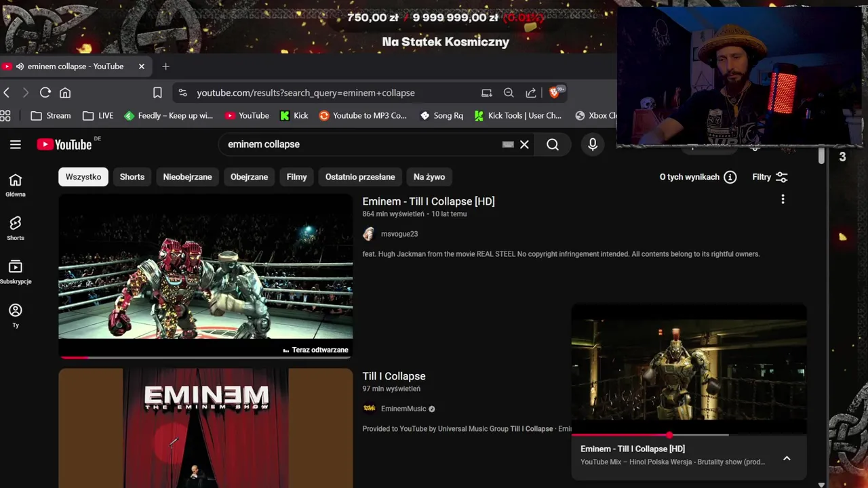Open the Brave Shields icon
868x488 pixels.
pos(555,92)
